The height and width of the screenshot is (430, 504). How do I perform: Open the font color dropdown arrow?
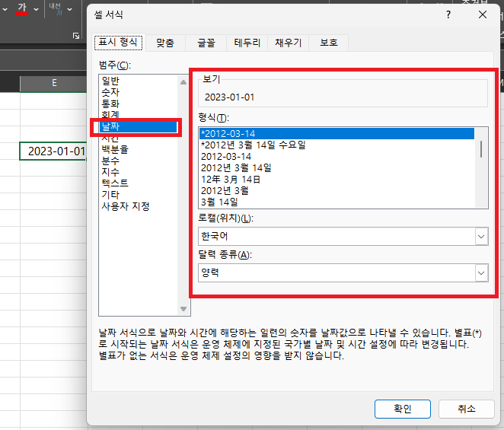(37, 9)
